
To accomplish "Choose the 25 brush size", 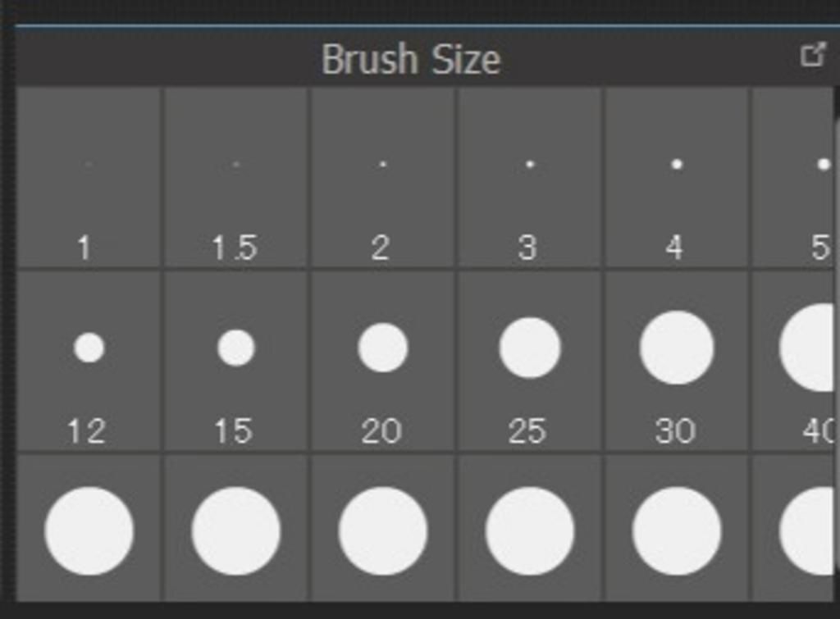I will 529,361.
